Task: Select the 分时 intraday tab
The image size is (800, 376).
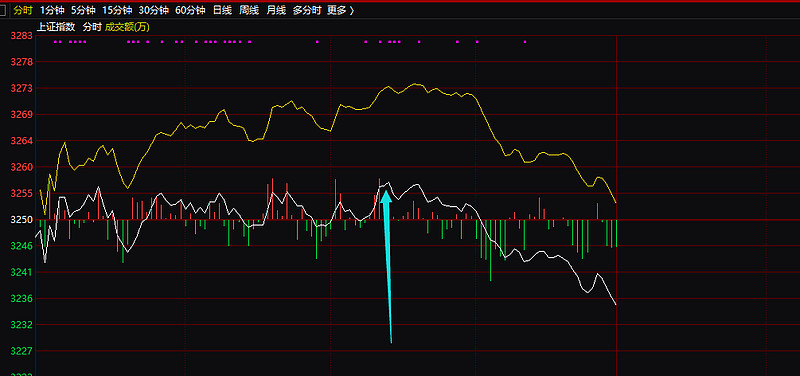Action: point(22,10)
